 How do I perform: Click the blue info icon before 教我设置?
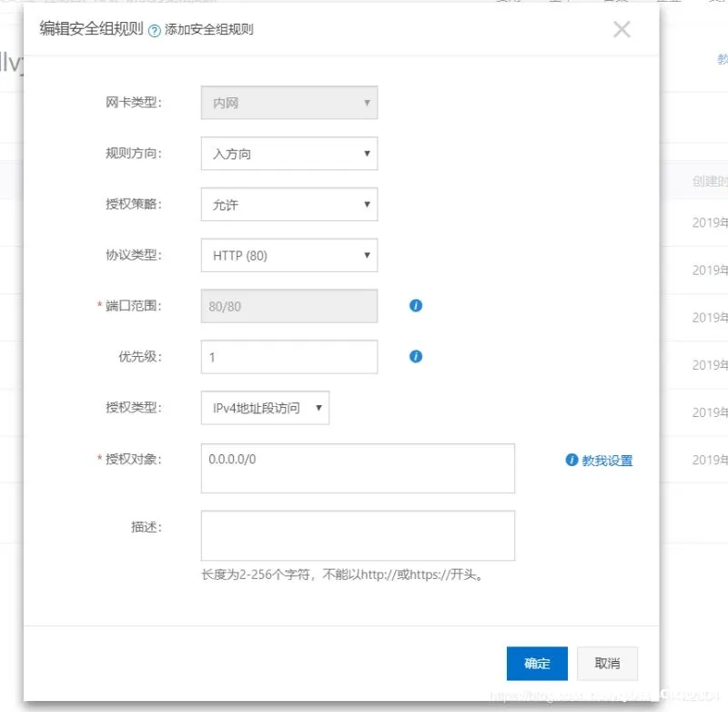coord(571,461)
